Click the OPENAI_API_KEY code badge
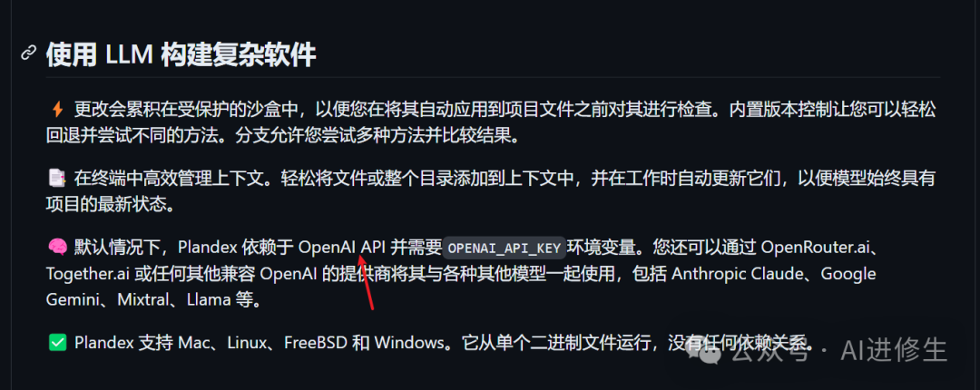980x390 pixels. tap(504, 248)
